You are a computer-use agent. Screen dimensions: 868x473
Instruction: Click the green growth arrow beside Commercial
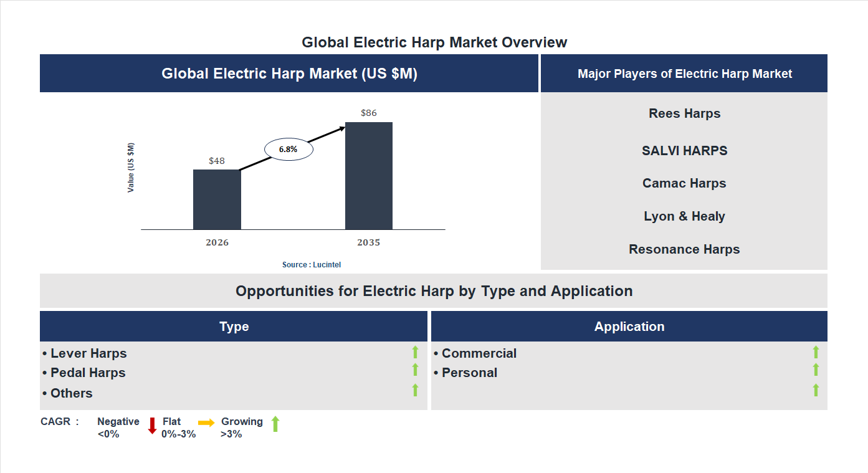click(x=816, y=352)
